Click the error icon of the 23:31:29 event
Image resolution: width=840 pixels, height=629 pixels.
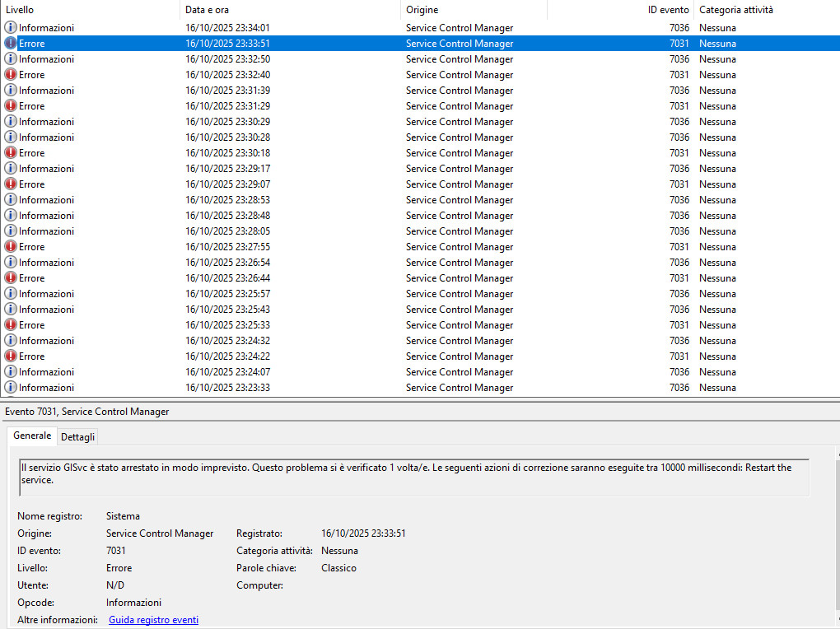(11, 106)
